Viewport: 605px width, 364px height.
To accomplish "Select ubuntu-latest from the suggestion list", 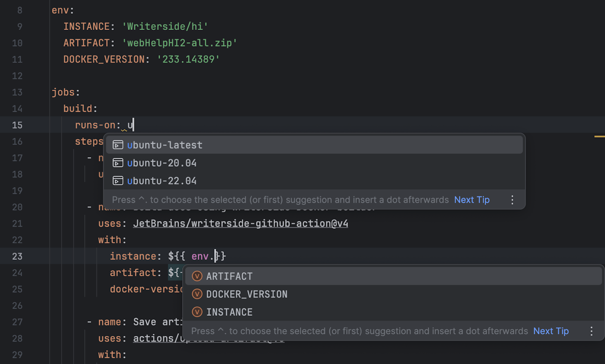I will click(165, 145).
